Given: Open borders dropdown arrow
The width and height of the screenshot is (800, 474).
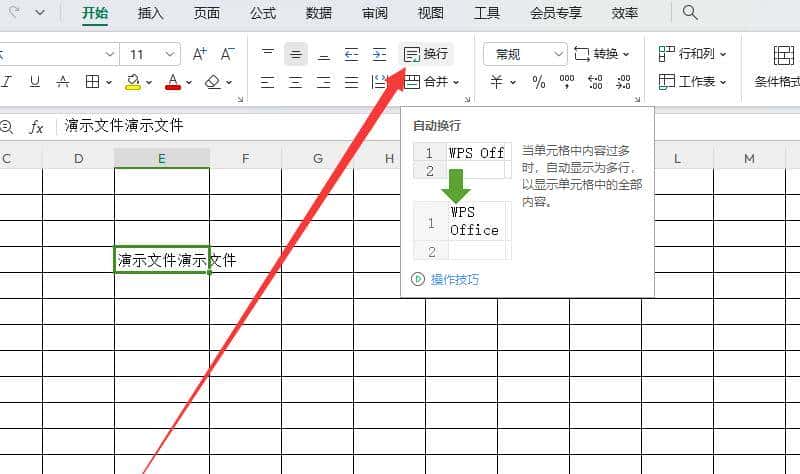Looking at the screenshot, I should coord(109,82).
